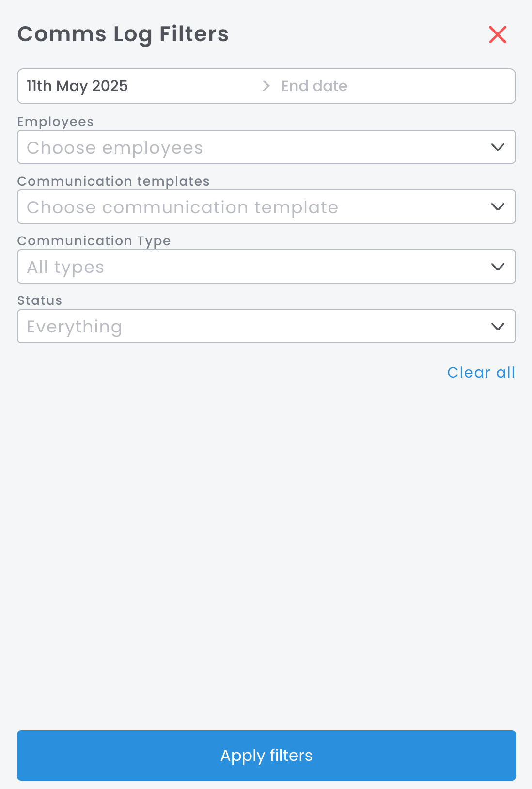Click the chevron on All types field
This screenshot has width=532, height=789.
[498, 267]
